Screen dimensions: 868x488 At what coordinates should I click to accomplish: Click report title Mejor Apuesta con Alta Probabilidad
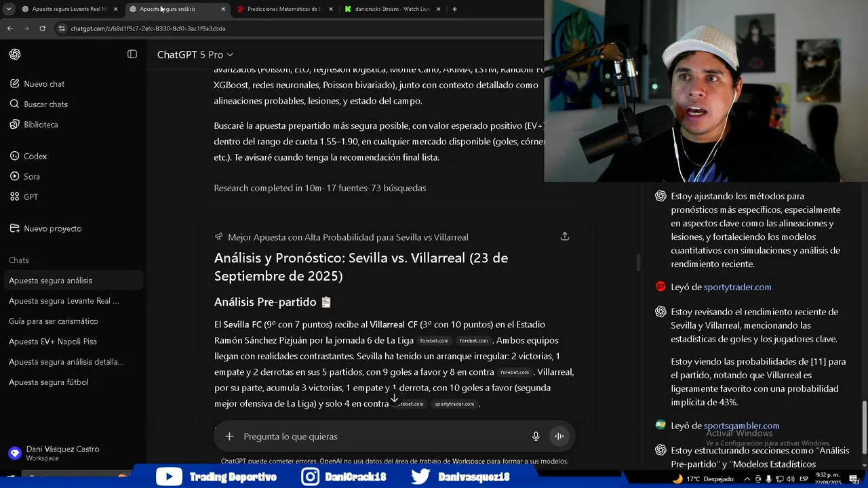pos(348,237)
